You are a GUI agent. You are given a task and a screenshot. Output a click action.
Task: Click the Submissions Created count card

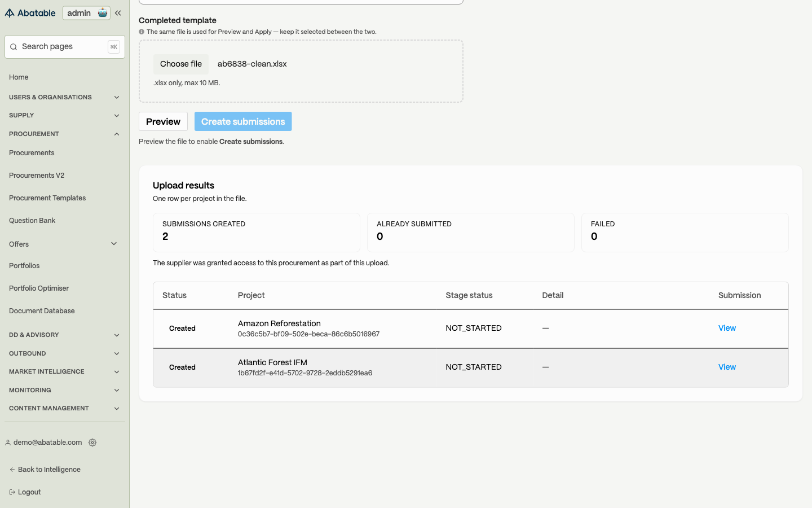(x=257, y=233)
